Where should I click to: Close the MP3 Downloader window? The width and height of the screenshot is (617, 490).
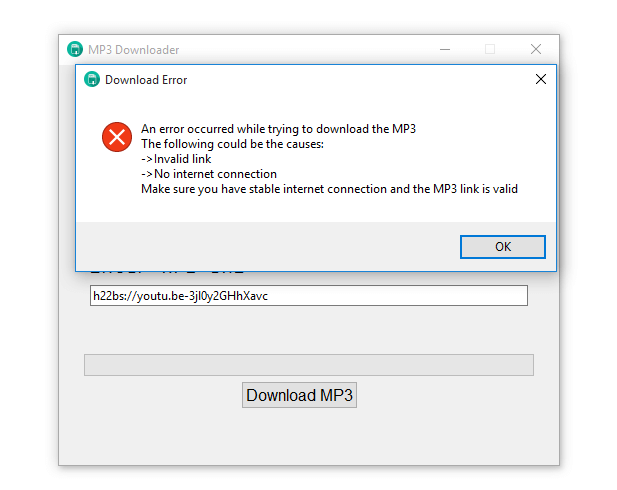tap(536, 49)
